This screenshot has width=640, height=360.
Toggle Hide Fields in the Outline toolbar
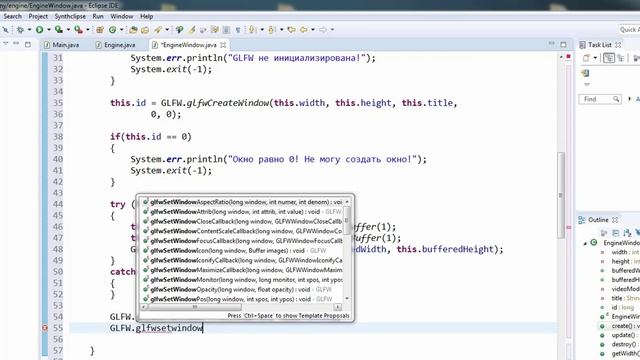[x=637, y=233]
